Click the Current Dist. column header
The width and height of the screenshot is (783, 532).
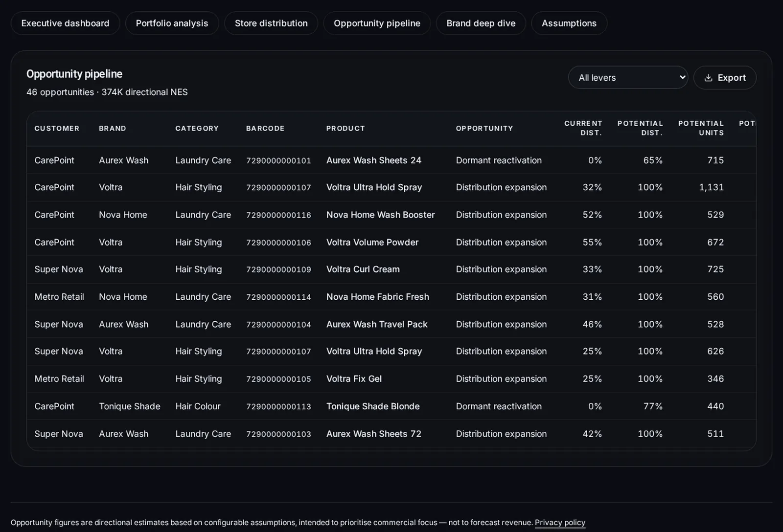tap(583, 128)
